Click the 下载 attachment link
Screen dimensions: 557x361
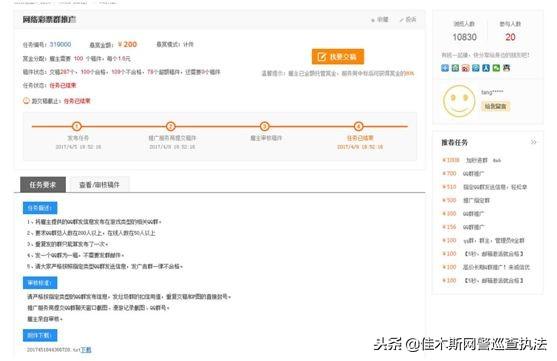86,350
